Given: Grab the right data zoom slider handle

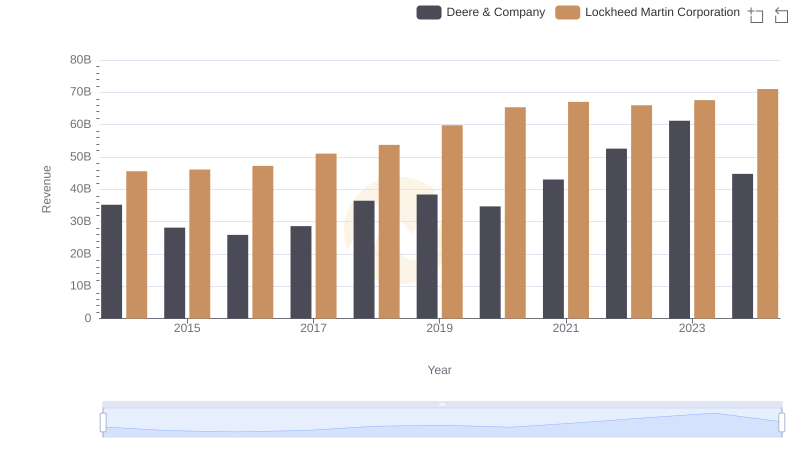Looking at the screenshot, I should (x=782, y=422).
